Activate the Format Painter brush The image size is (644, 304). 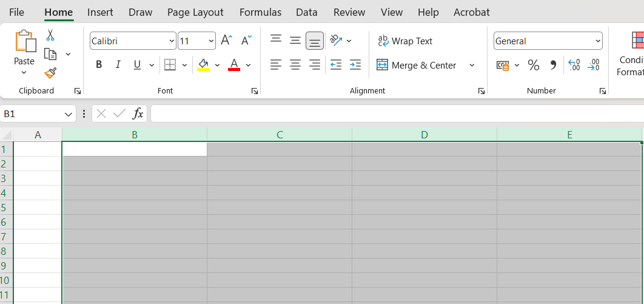point(50,73)
